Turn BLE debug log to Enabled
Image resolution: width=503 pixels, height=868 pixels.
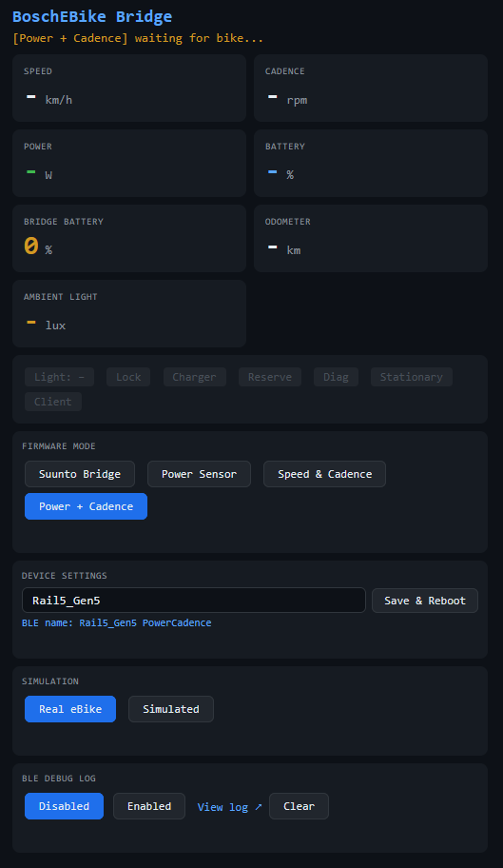tap(149, 806)
